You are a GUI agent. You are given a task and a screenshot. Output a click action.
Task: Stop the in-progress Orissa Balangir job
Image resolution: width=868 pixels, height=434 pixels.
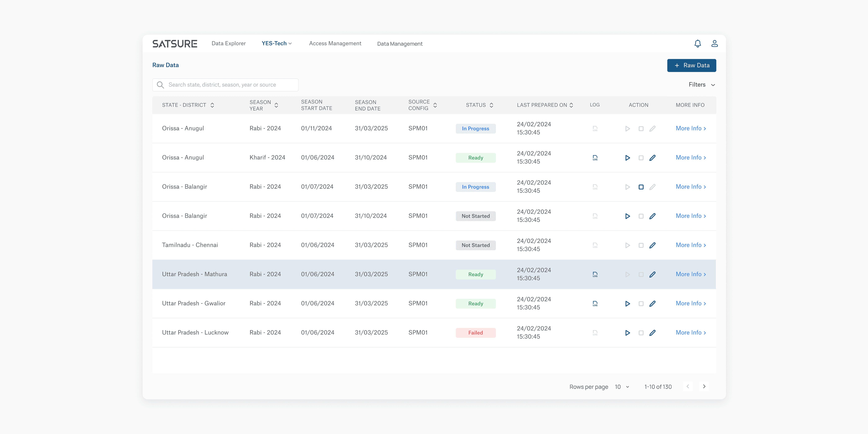[641, 187]
